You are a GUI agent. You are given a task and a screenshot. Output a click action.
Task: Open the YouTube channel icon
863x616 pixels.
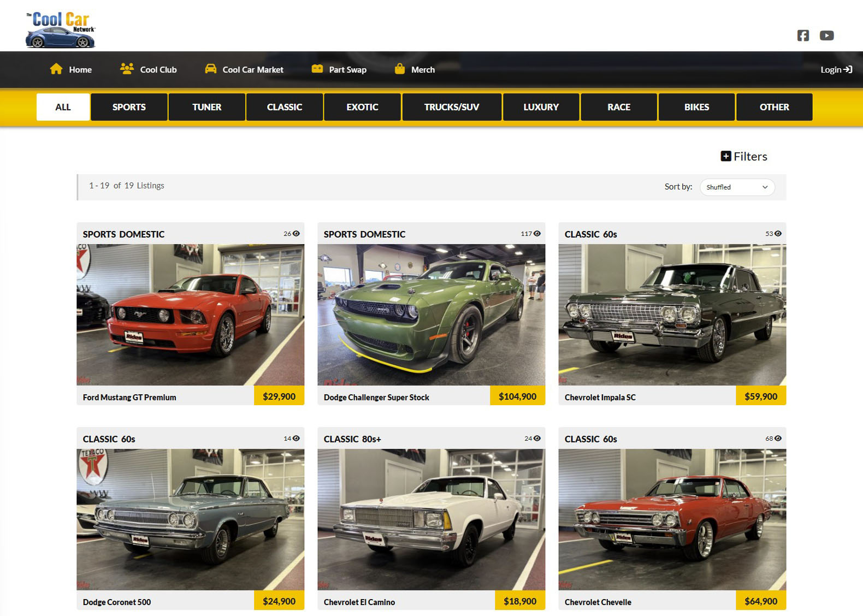(x=827, y=35)
